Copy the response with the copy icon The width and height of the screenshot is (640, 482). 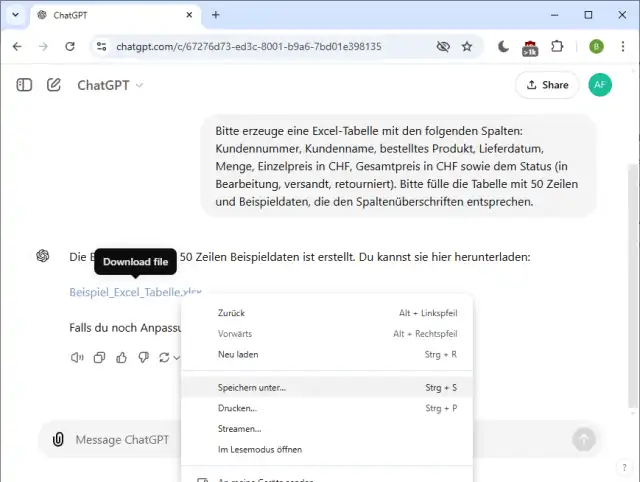pyautogui.click(x=99, y=358)
